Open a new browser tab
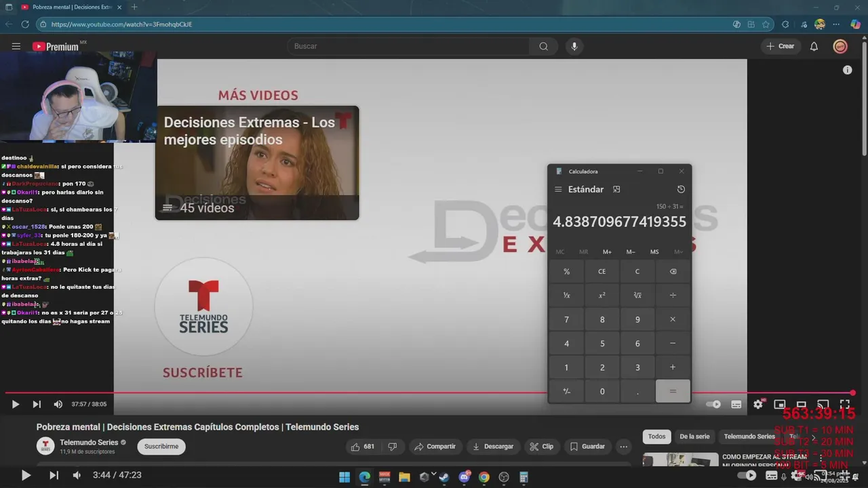 point(134,7)
